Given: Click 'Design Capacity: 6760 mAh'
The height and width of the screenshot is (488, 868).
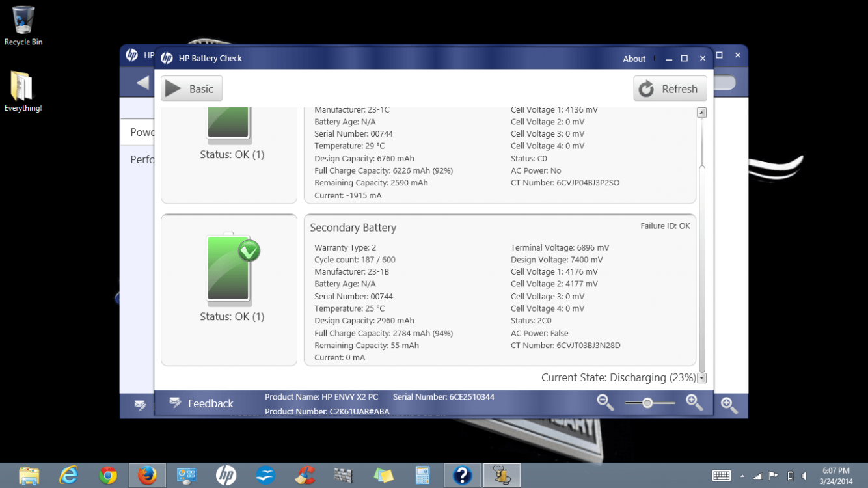Looking at the screenshot, I should tap(364, 159).
